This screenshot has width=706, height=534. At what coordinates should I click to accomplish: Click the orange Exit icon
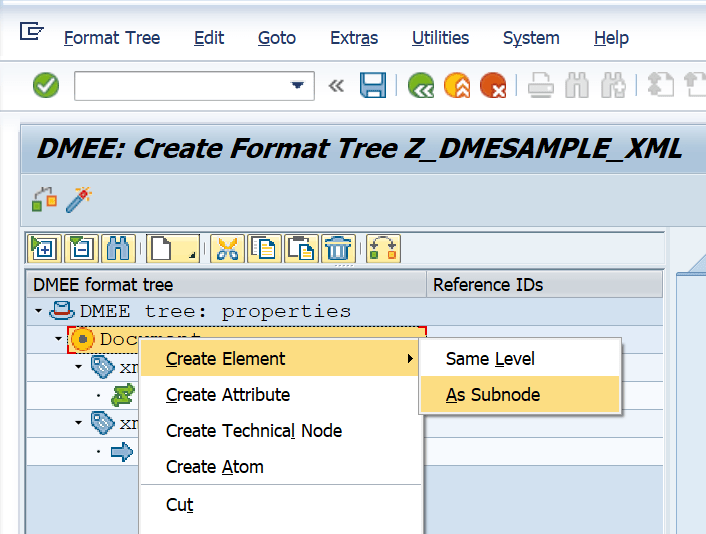[x=457, y=85]
